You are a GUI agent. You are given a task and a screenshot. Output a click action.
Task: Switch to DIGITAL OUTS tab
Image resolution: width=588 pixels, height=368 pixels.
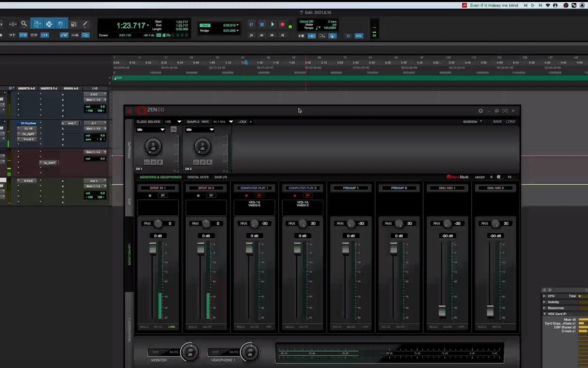(x=198, y=177)
